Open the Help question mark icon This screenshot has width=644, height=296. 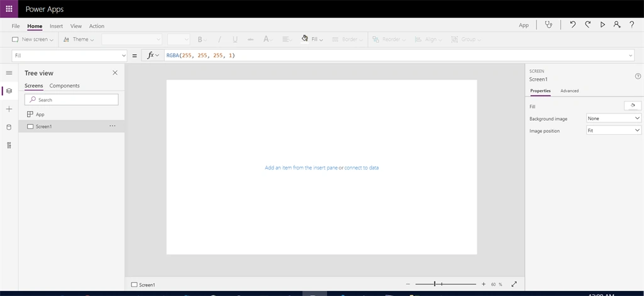(x=631, y=25)
